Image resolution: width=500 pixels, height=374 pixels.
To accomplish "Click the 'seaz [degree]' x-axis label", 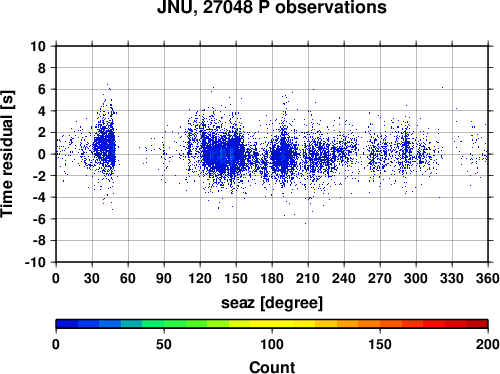I will tap(272, 303).
